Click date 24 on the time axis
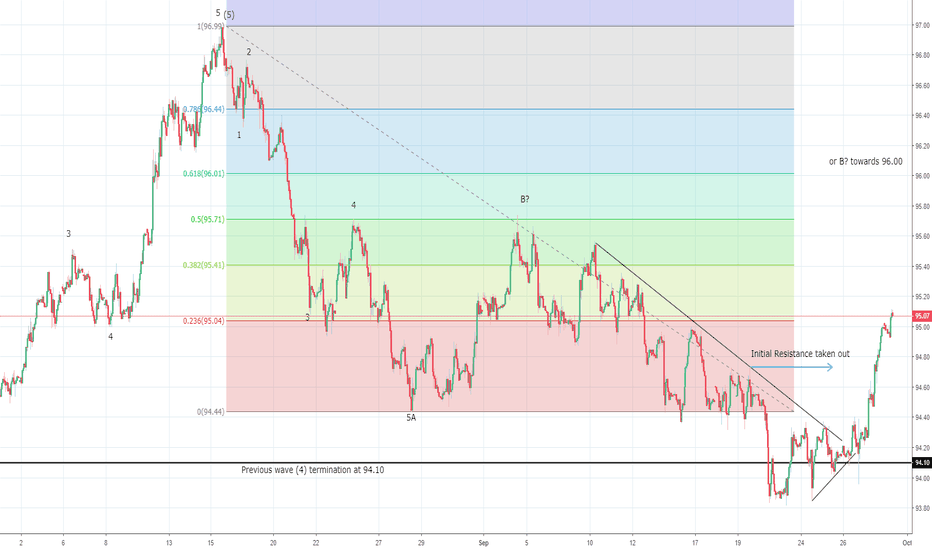The height and width of the screenshot is (550, 932). [801, 543]
